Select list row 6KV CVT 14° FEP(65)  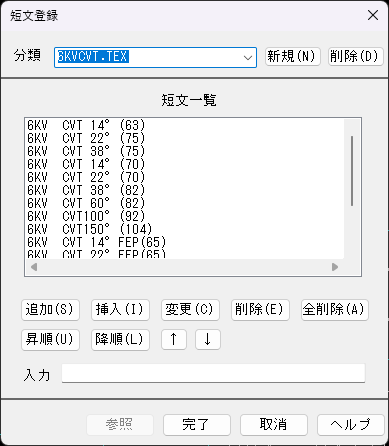click(x=185, y=242)
